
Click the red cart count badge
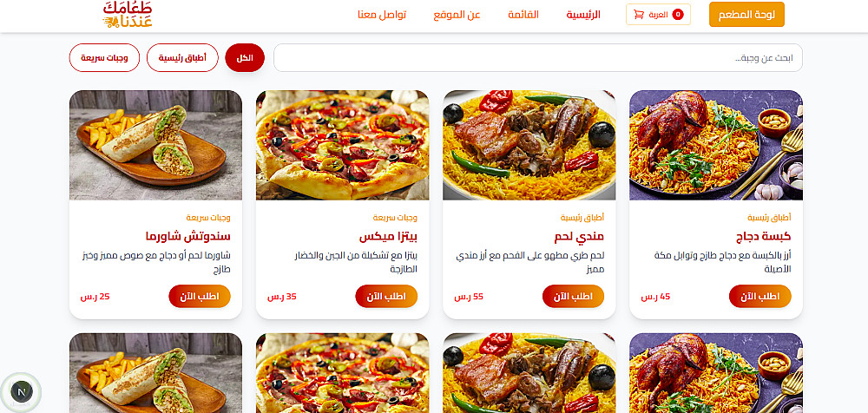coord(678,15)
